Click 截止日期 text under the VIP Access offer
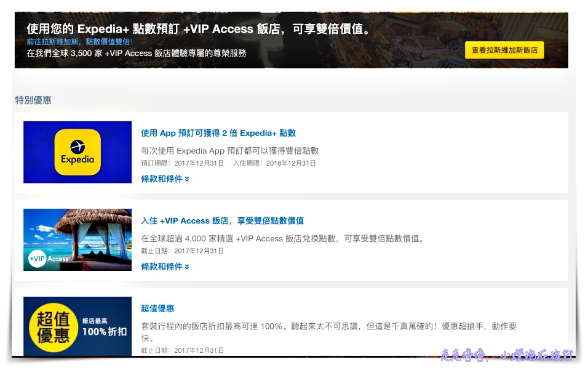This screenshot has height=370, width=588. pyautogui.click(x=182, y=251)
